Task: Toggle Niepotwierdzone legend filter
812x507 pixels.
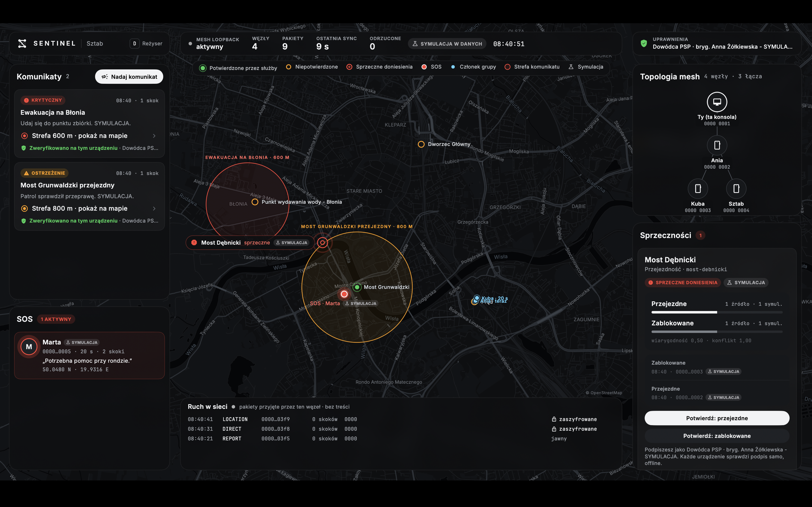Action: click(312, 67)
